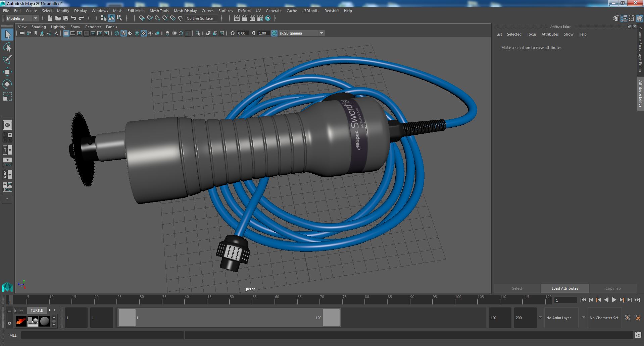Image resolution: width=644 pixels, height=346 pixels.
Task: Click the animation end time field 200
Action: [525, 318]
